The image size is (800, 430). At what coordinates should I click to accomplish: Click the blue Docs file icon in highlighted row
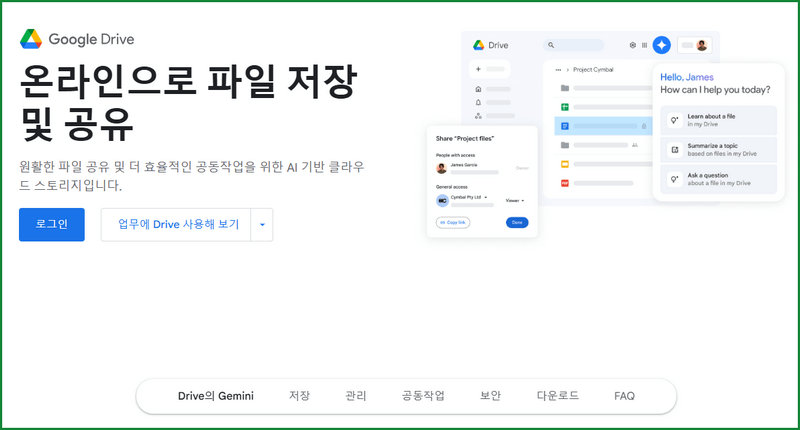[565, 125]
